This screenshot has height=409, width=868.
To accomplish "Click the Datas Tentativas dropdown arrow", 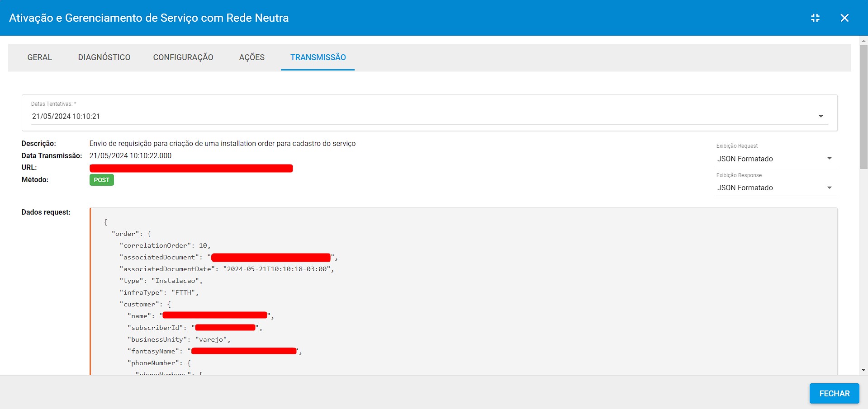I will click(821, 117).
